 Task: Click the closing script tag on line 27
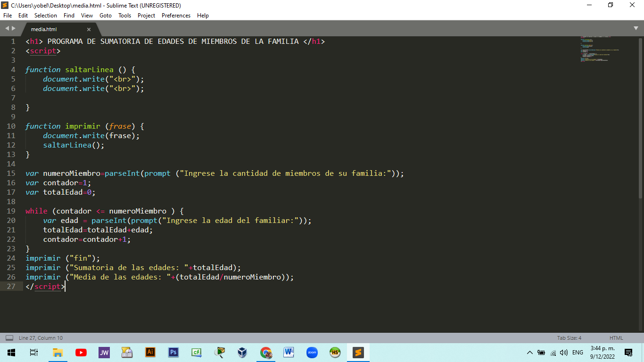45,287
